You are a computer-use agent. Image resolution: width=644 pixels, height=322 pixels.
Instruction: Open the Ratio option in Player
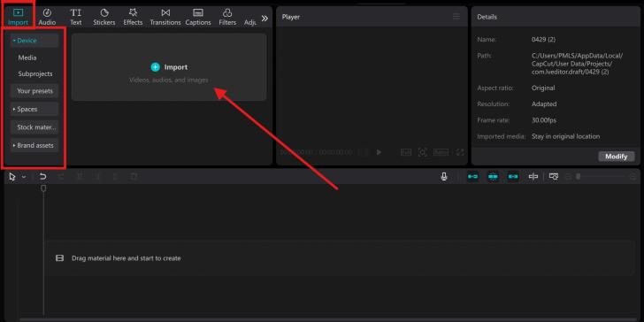click(441, 152)
